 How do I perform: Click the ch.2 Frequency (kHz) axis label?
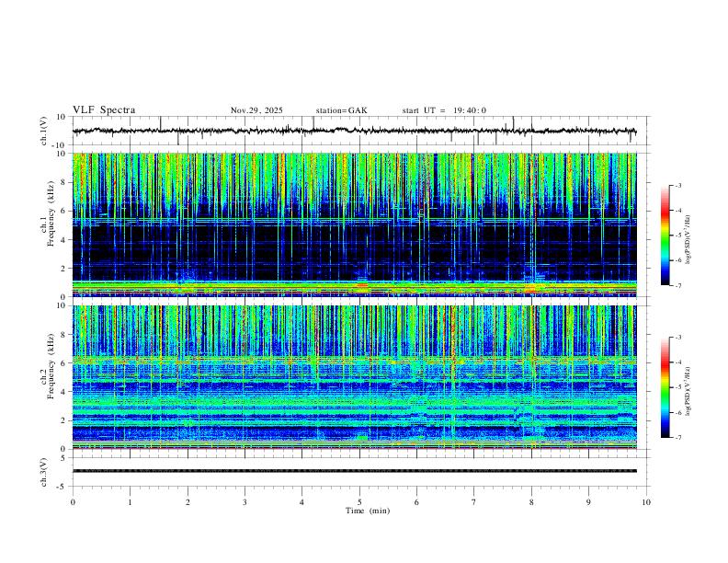(48, 367)
